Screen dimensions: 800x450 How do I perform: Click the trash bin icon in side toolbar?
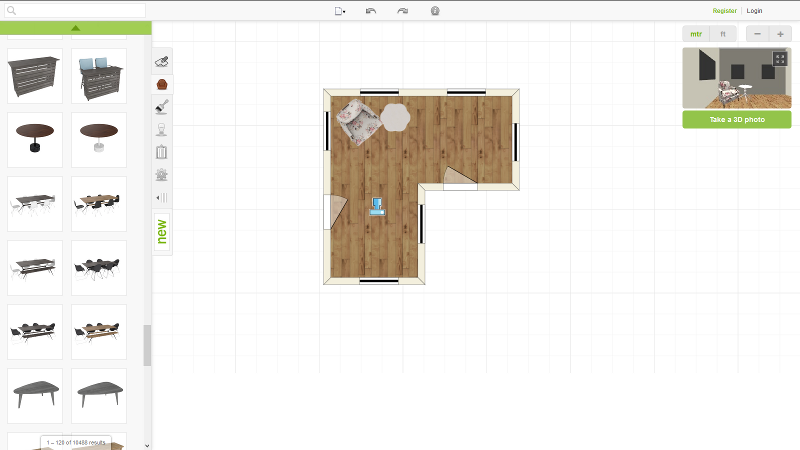click(161, 152)
